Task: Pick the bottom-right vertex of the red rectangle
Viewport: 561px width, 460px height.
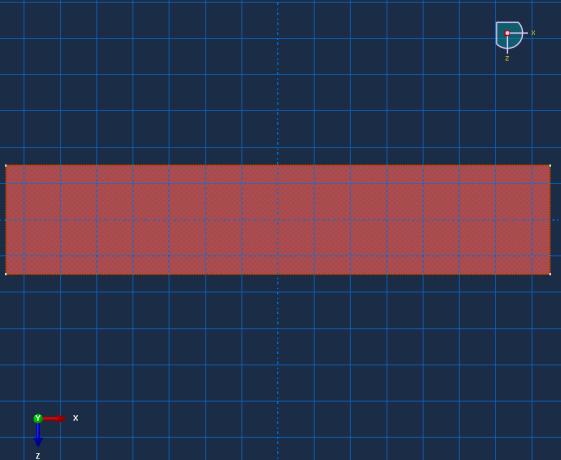Action: tap(550, 274)
